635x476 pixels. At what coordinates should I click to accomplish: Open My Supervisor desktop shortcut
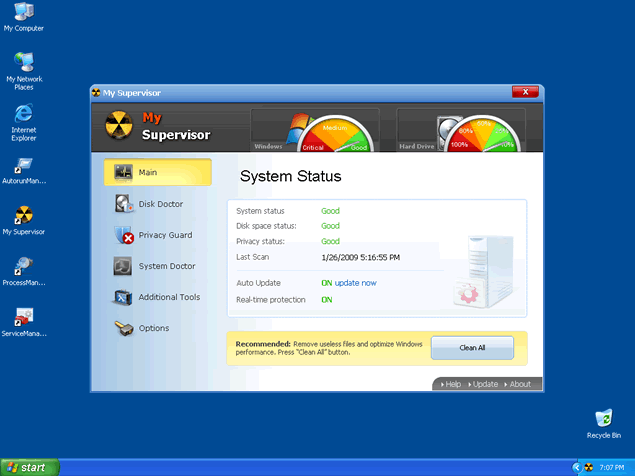pos(23,215)
